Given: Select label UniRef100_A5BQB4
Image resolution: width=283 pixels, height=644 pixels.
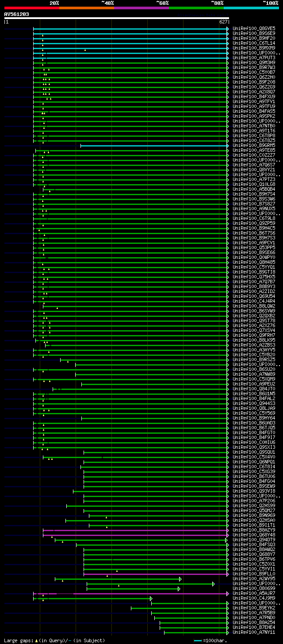Looking at the screenshot, I should (x=254, y=189).
